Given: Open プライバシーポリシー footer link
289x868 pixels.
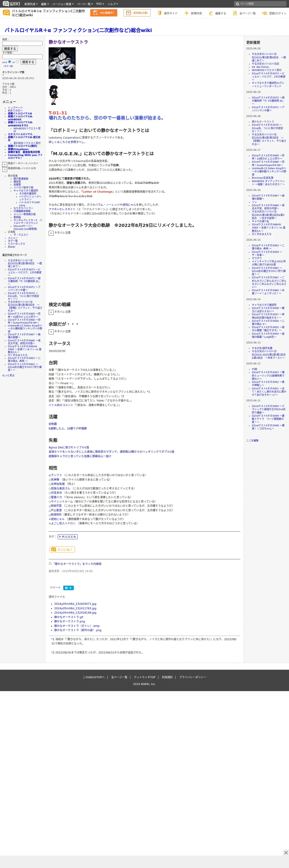Looking at the screenshot, I should [x=192, y=677].
